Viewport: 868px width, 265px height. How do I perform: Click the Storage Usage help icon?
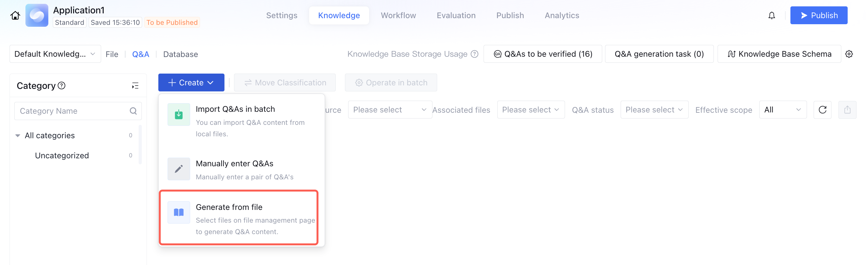[x=474, y=54]
